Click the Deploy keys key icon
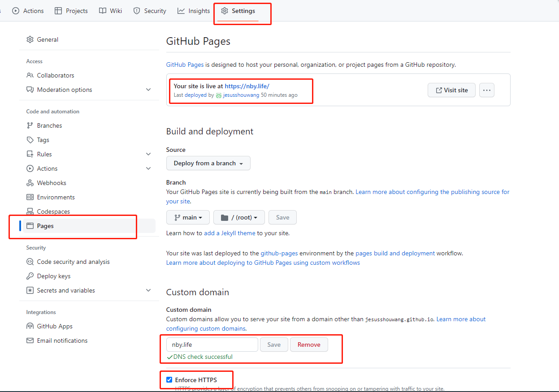This screenshot has height=392, width=559. (30, 276)
